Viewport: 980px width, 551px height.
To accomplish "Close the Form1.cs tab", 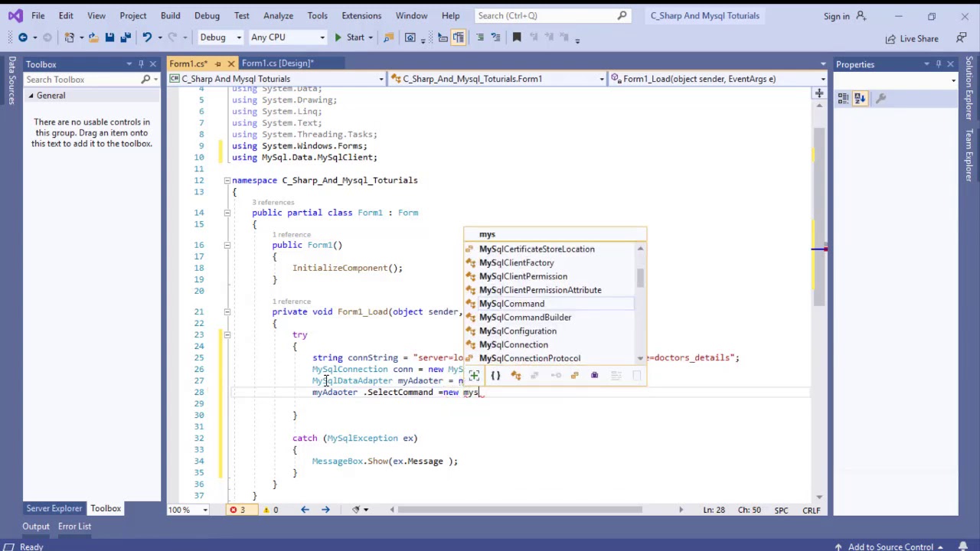I will point(231,64).
